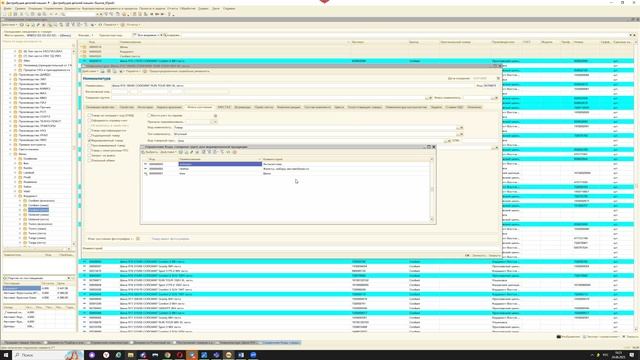Check the Опасный объект checkbox at column bottom
This screenshot has height=360, width=640.
coord(90,160)
